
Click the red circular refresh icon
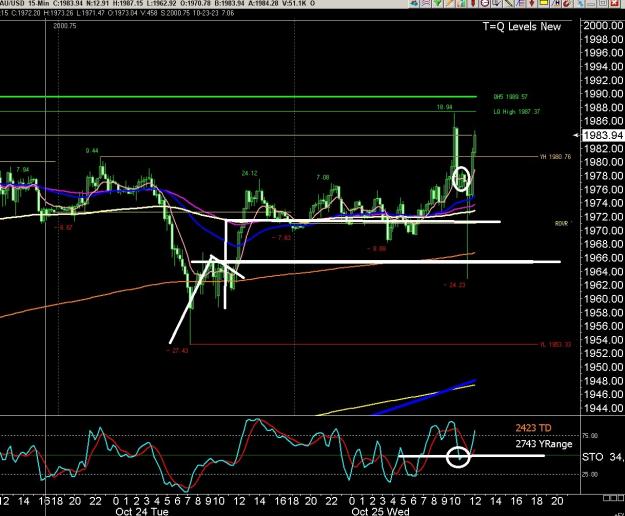point(567,3)
